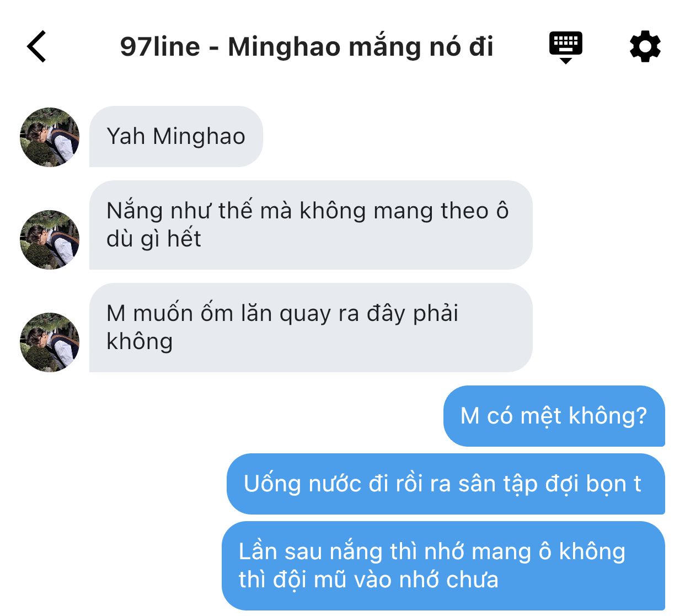Select the 'Lần sau nắng thì nhớ' bubble

point(443,566)
